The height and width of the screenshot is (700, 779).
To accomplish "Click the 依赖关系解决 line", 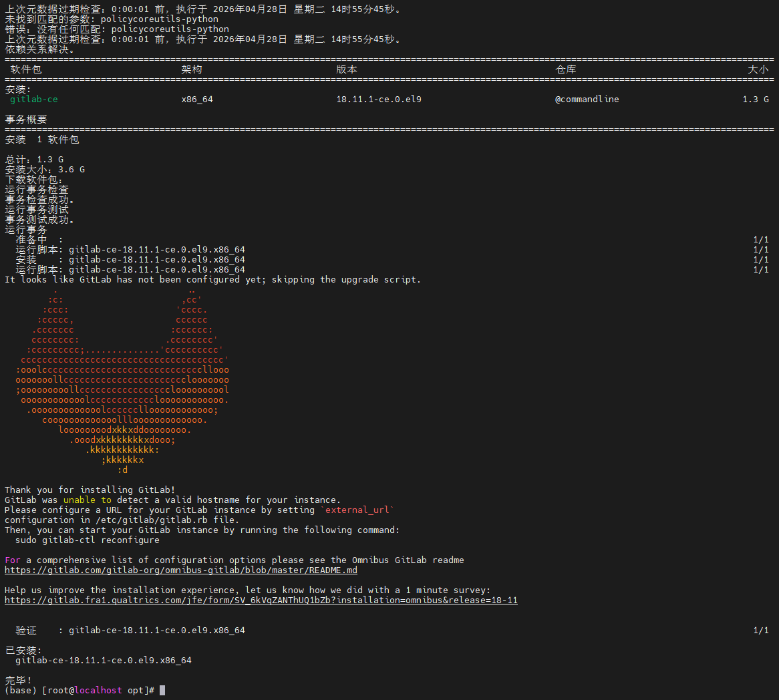I will click(x=39, y=49).
